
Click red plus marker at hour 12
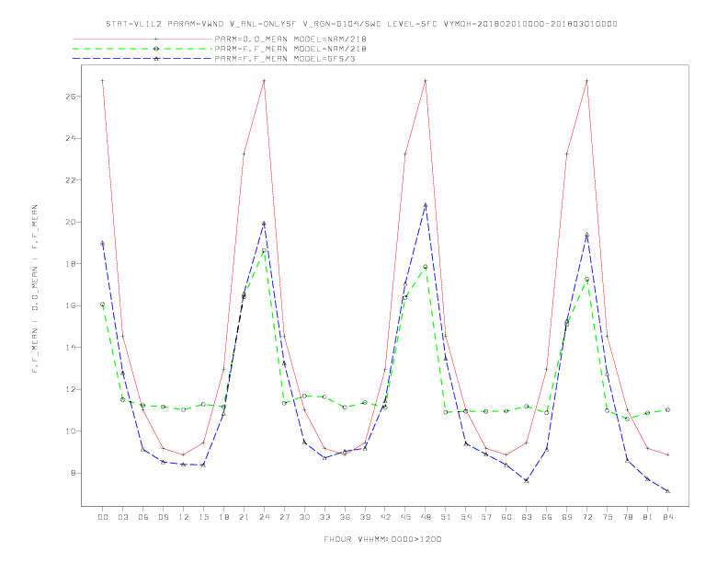pyautogui.click(x=184, y=454)
